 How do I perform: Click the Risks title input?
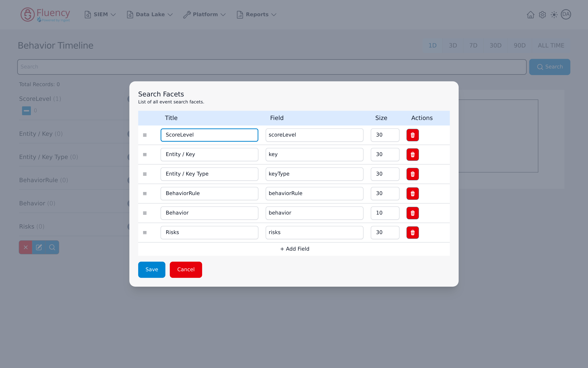[209, 232]
